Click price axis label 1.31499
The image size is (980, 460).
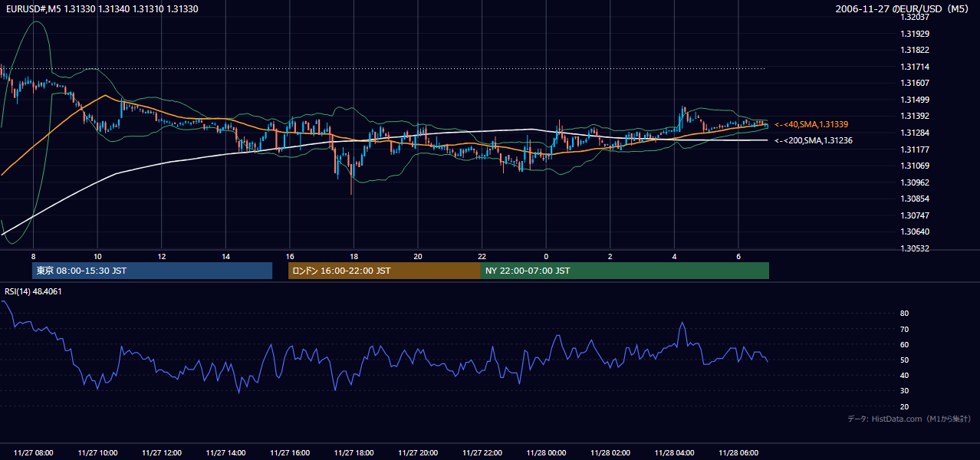(915, 100)
